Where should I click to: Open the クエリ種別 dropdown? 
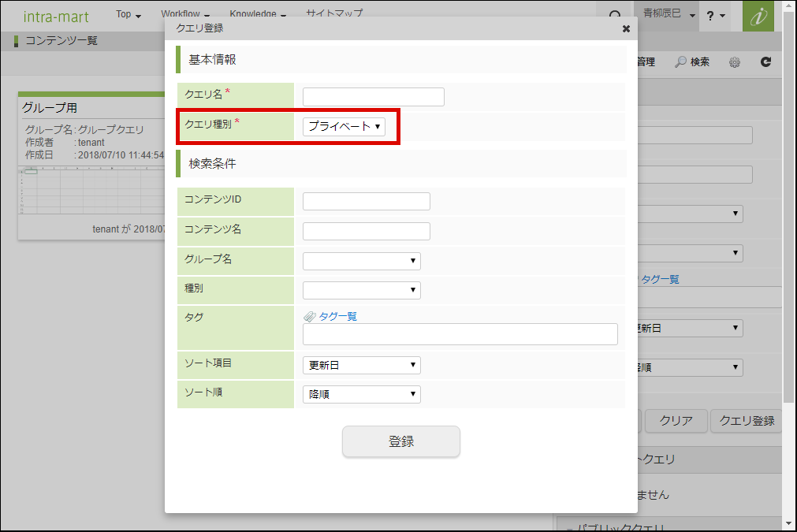coord(344,126)
